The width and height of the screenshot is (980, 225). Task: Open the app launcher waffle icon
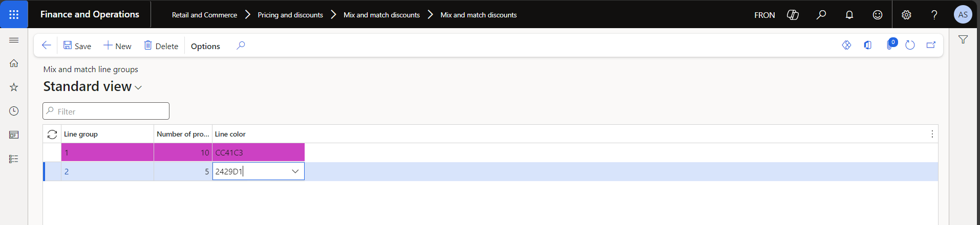point(14,14)
